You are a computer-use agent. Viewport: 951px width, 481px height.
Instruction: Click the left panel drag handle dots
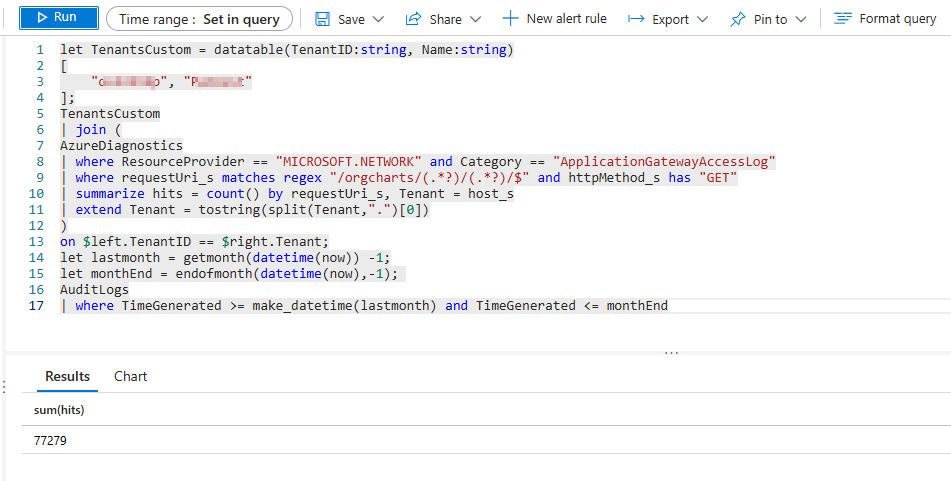pyautogui.click(x=4, y=387)
